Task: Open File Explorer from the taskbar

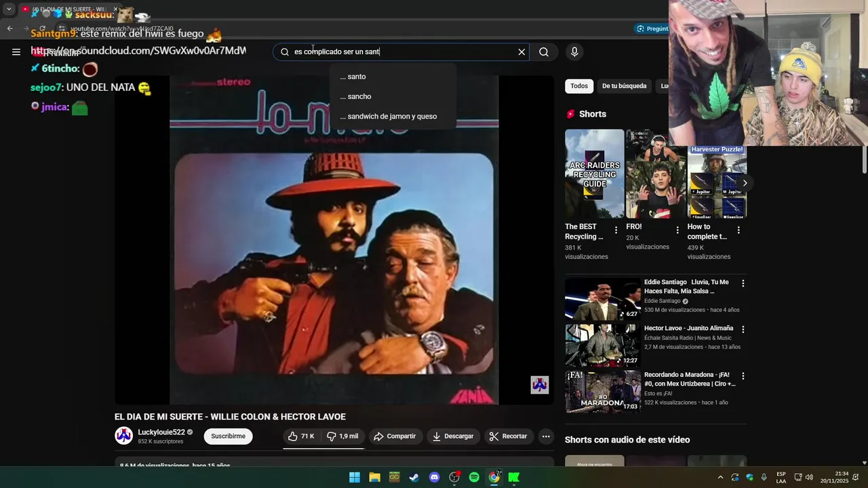Action: 374,477
